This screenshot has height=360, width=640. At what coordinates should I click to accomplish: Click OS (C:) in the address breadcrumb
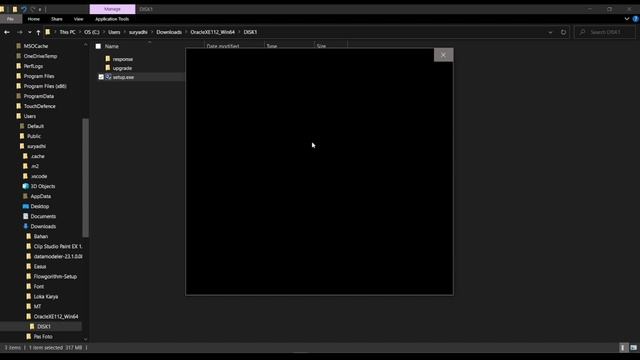92,32
